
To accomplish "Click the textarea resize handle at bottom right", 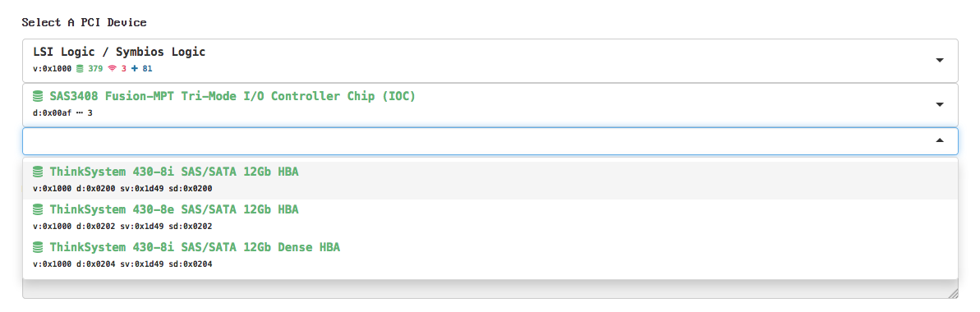I will 953,293.
